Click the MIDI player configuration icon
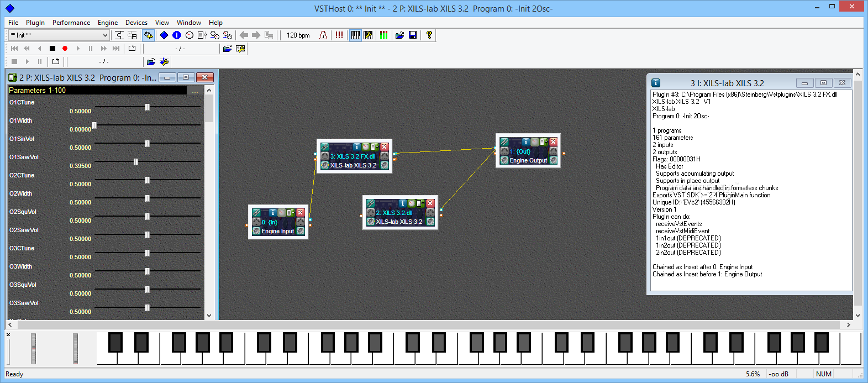Image resolution: width=868 pixels, height=383 pixels. point(240,49)
